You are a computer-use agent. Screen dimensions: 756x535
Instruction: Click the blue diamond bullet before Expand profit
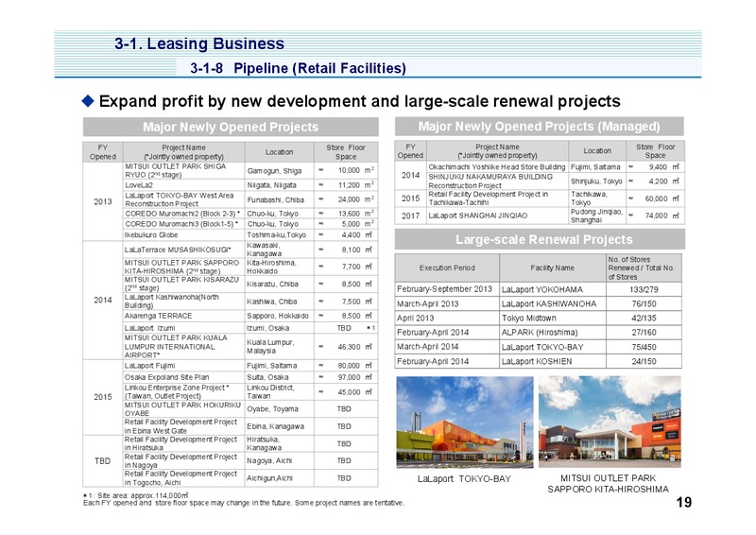coord(88,101)
